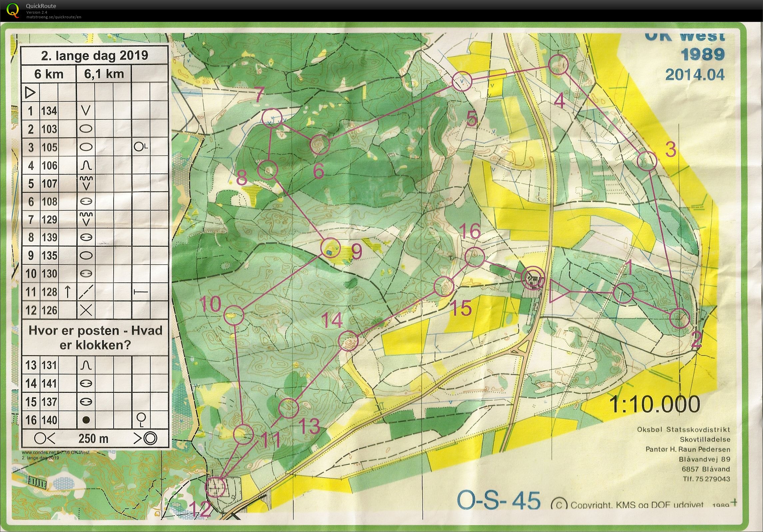Screen dimensions: 763x532
Task: Click the circle-L symbol in row 140
Action: [141, 419]
